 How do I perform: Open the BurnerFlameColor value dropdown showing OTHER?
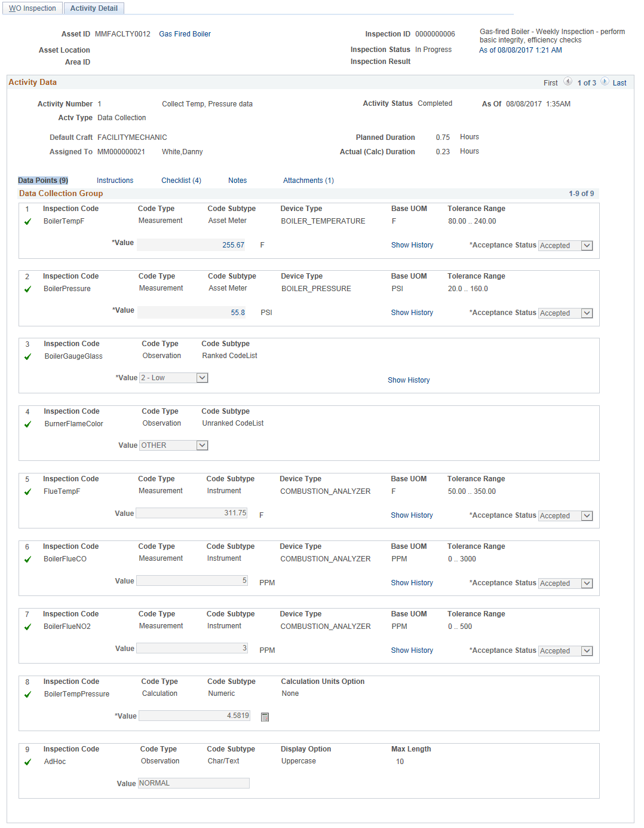(202, 445)
